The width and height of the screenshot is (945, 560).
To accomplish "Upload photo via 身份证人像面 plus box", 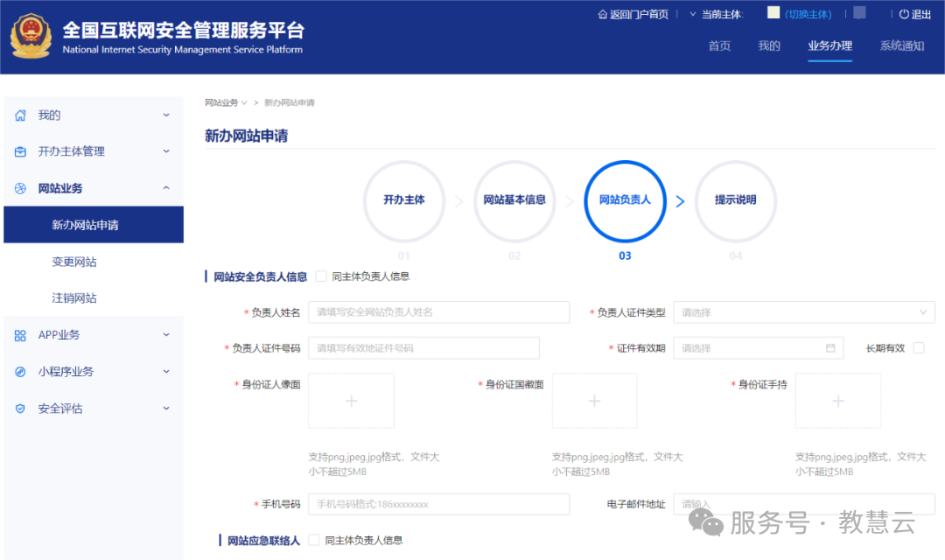I will [x=351, y=401].
